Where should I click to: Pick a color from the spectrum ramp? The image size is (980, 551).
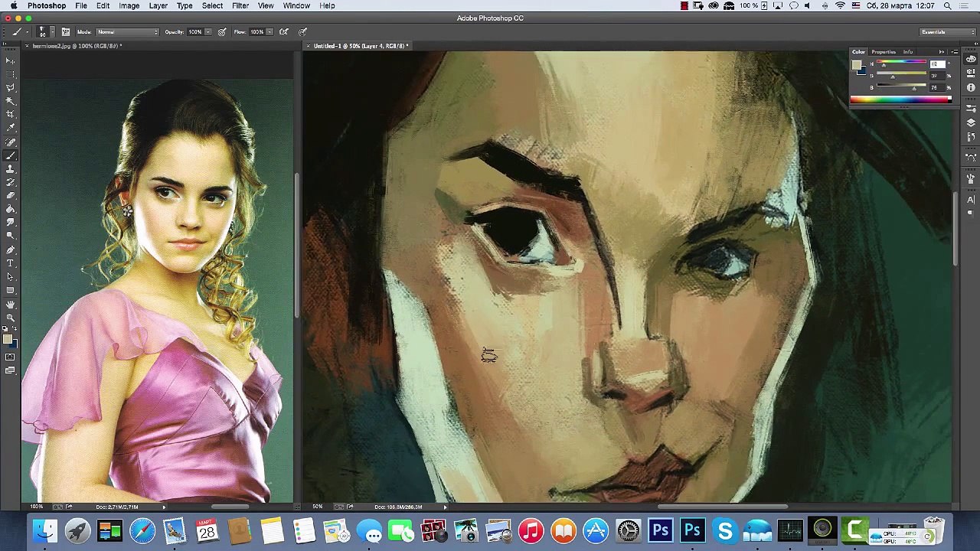(900, 99)
